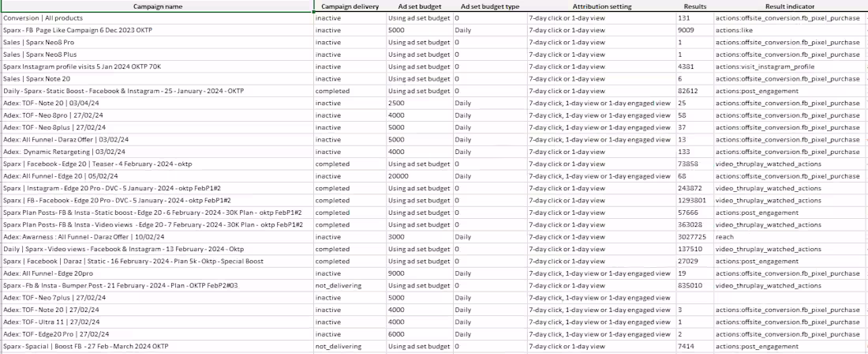Select 'Adex: TOF - Note 20 | 27/02/24' cell
The width and height of the screenshot is (868, 354).
tap(157, 310)
